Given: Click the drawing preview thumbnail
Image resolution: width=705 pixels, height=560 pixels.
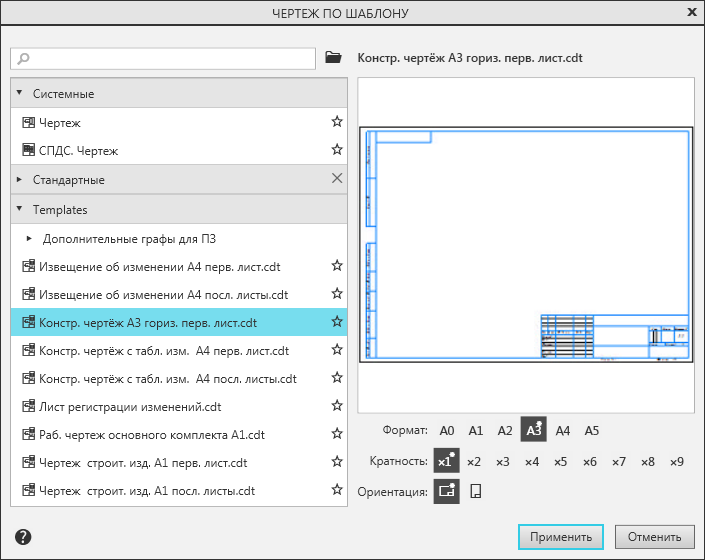Looking at the screenshot, I should [x=526, y=245].
